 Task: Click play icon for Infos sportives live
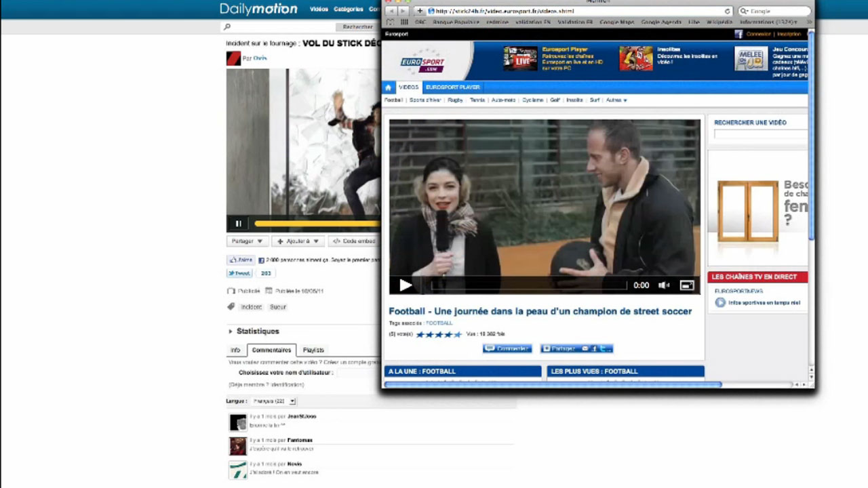coord(720,302)
